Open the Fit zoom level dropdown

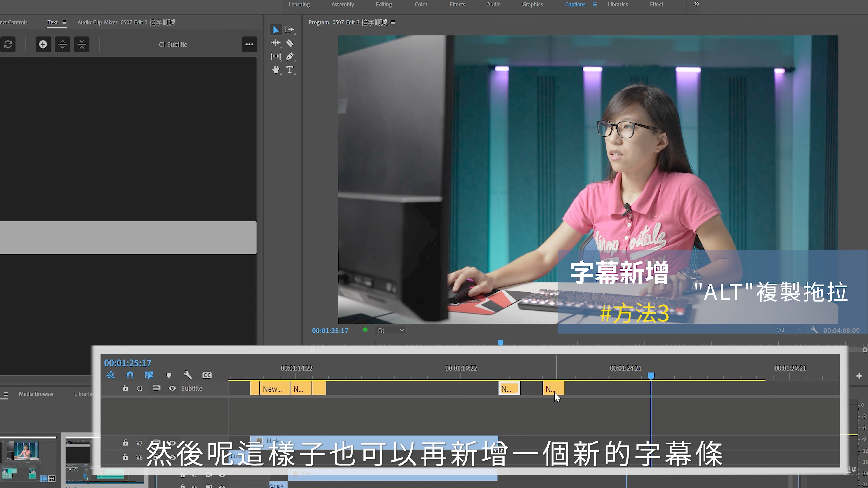[x=390, y=331]
